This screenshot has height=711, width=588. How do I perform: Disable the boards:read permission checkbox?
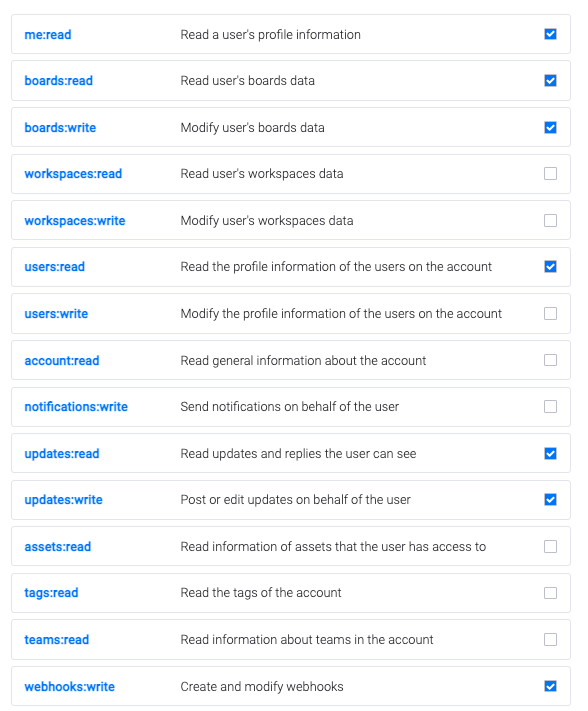click(550, 81)
